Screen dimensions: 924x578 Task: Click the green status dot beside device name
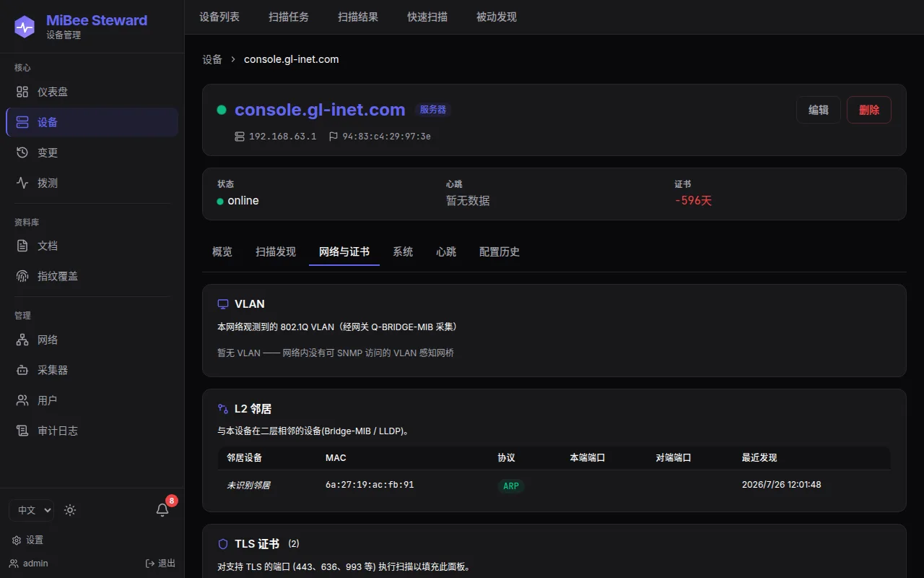(222, 110)
